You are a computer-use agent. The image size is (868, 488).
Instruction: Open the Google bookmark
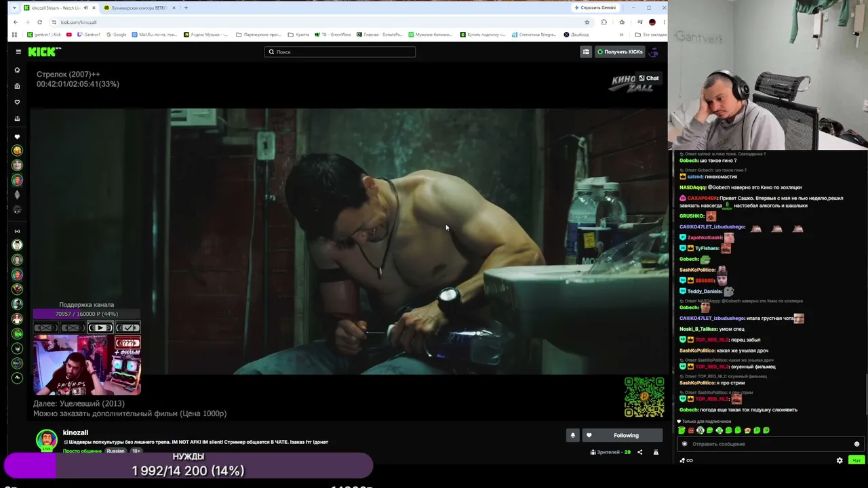pyautogui.click(x=116, y=35)
